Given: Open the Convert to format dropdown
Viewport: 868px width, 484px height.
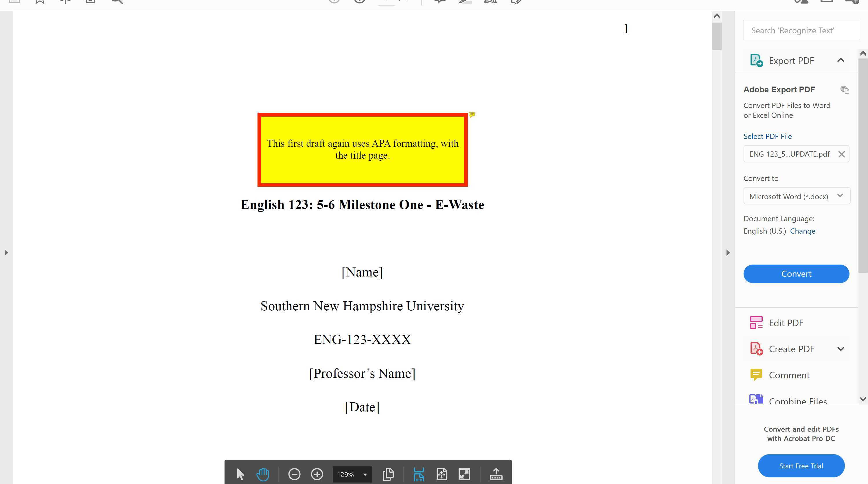Looking at the screenshot, I should (x=840, y=196).
